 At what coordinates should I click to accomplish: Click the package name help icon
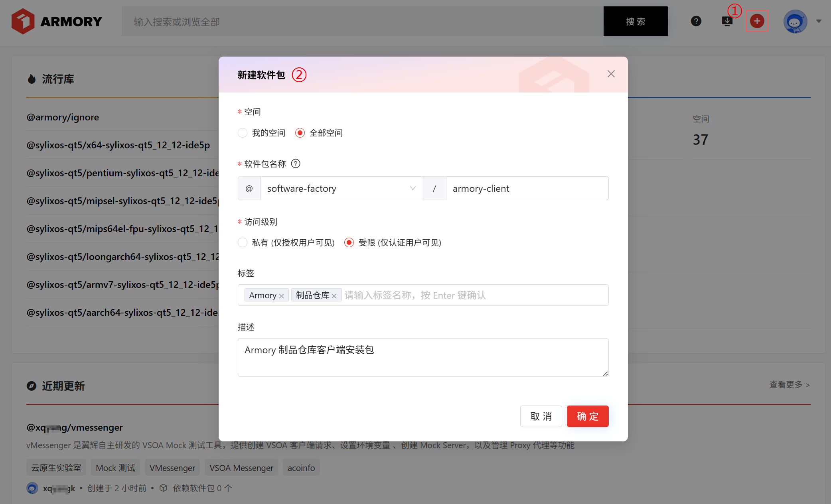point(296,163)
